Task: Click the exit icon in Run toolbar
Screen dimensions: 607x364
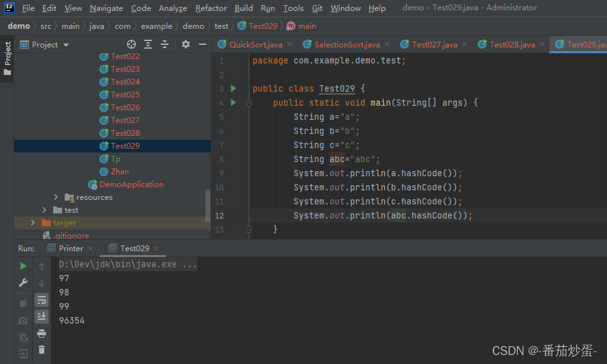Action: tap(23, 354)
